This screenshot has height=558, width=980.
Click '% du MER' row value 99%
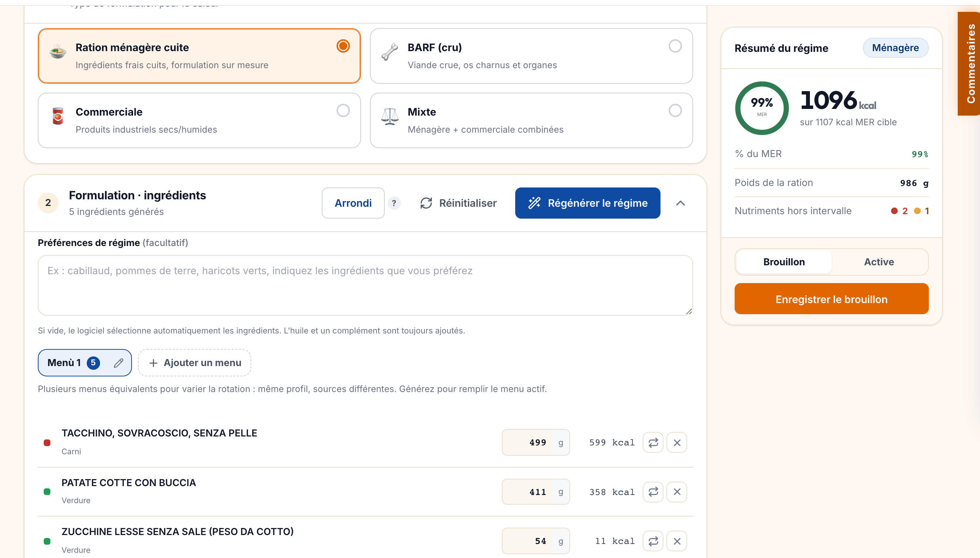pos(920,154)
